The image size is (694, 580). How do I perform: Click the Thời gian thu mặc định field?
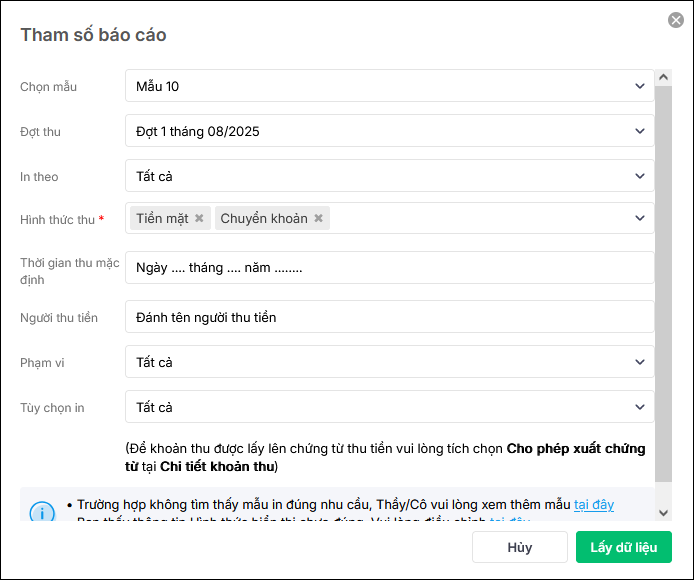click(390, 268)
